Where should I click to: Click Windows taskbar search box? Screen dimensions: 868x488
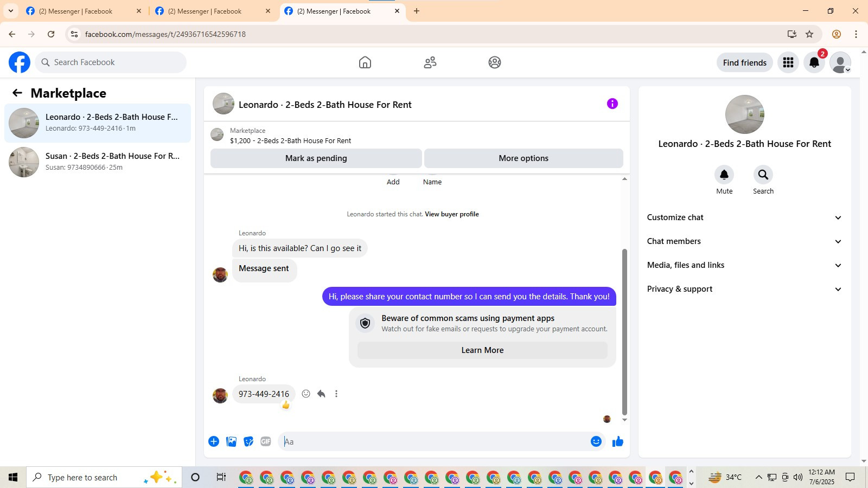104,477
